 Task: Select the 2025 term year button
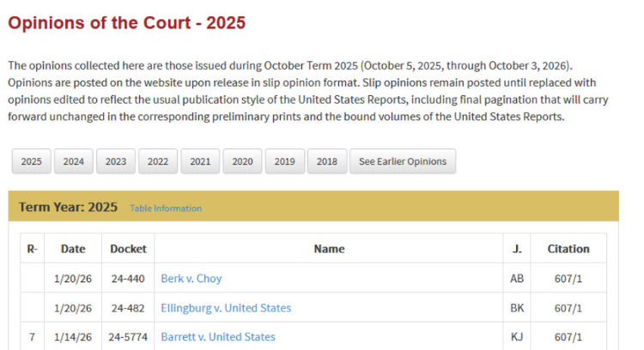[31, 161]
